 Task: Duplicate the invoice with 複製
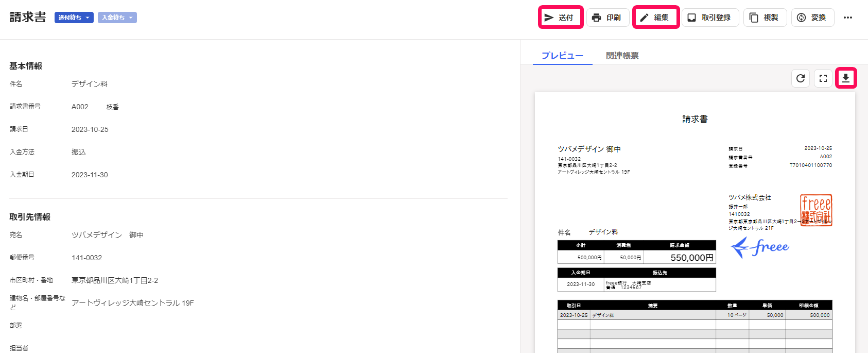765,18
